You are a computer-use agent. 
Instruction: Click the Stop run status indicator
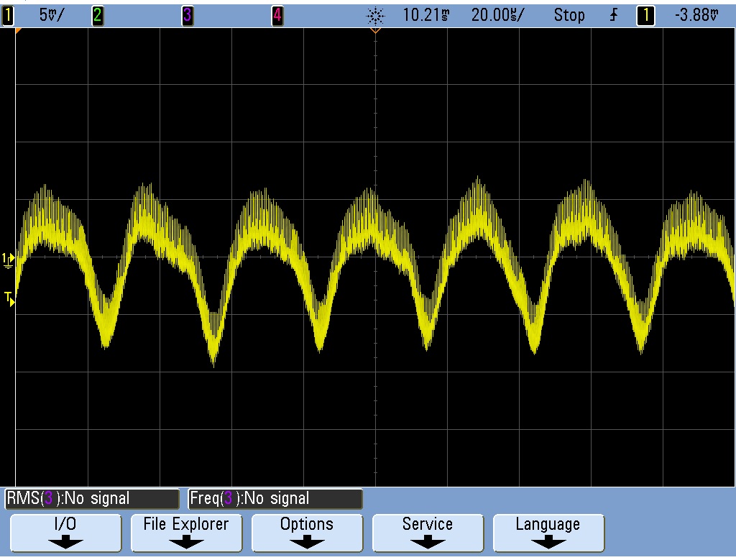(569, 16)
